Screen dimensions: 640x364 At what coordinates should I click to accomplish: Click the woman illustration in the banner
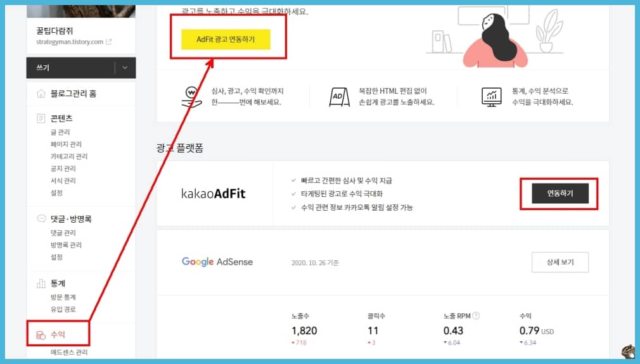click(495, 41)
